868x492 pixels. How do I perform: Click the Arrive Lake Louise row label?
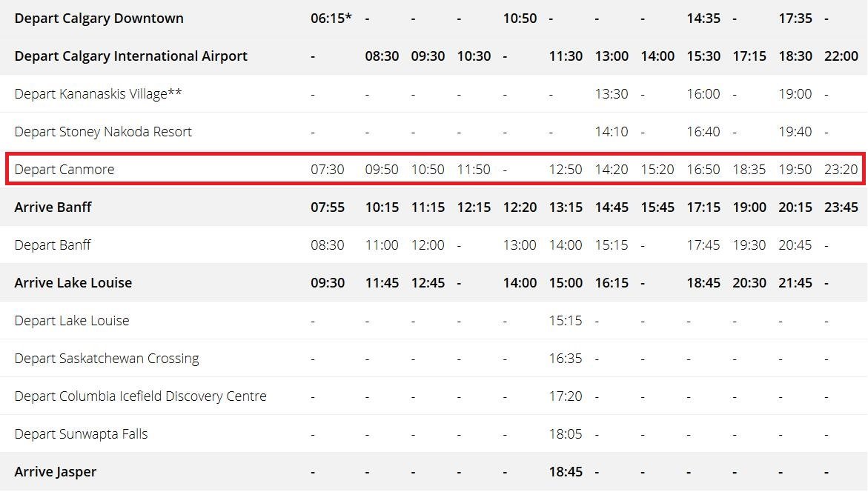pos(73,283)
